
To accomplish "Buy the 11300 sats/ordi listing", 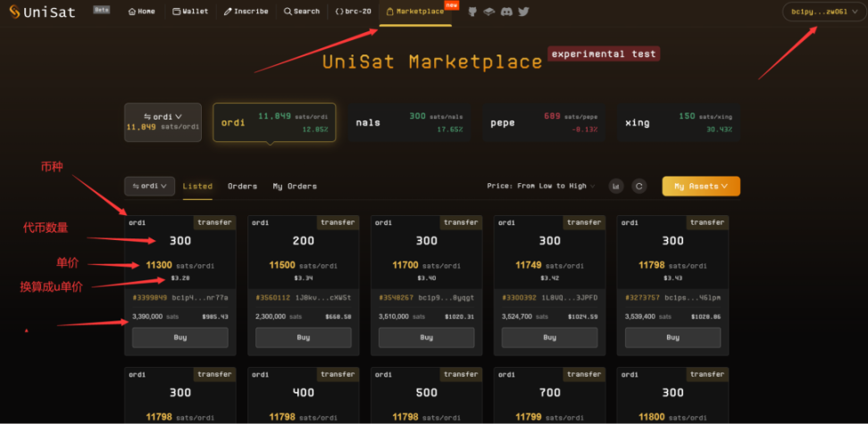I will 179,337.
